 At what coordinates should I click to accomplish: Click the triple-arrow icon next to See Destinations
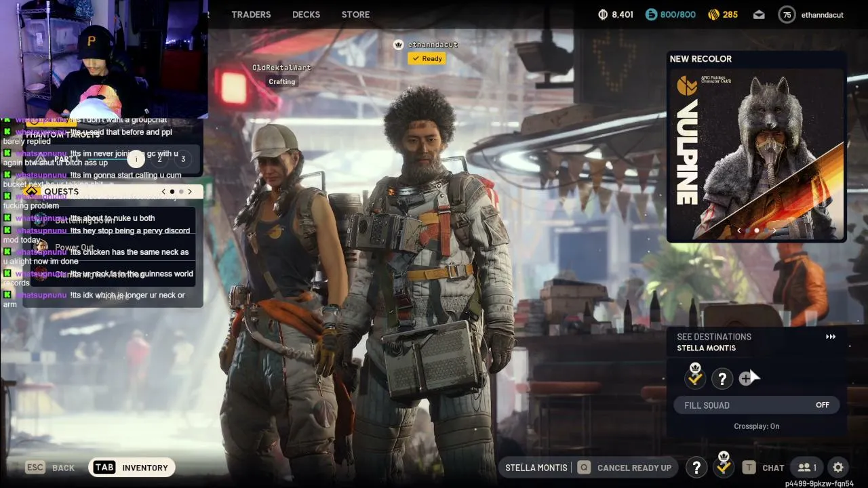click(x=831, y=337)
